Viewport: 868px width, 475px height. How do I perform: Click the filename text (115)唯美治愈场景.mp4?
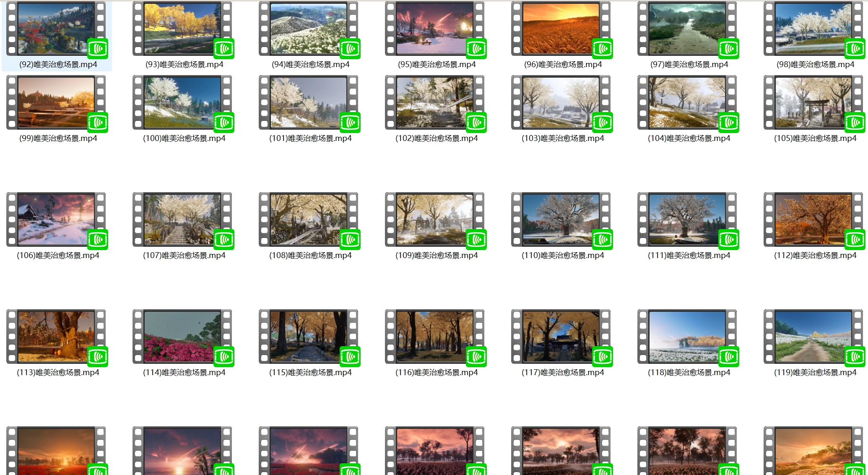pyautogui.click(x=310, y=373)
